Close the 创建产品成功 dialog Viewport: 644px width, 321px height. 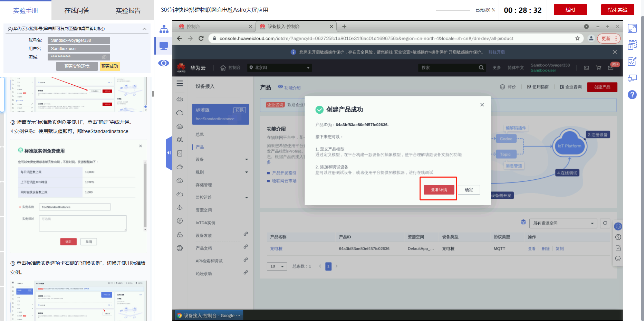point(482,105)
